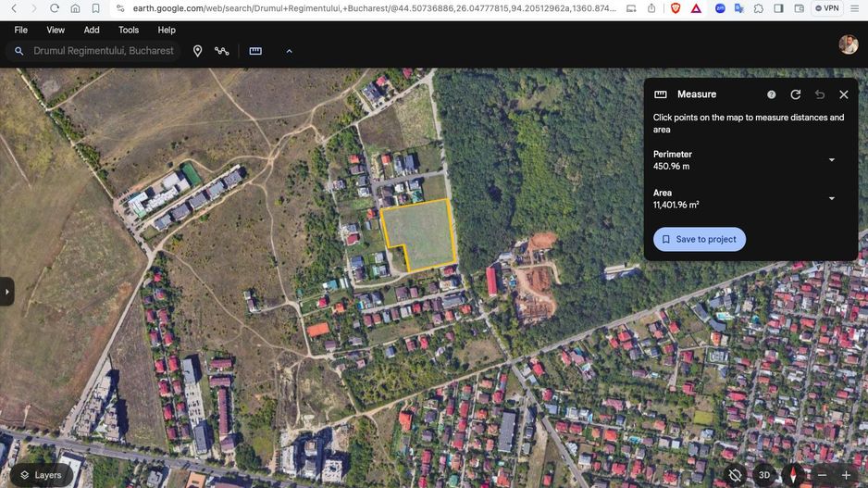Screen dimensions: 868x488
Task: Open the Area units dropdown
Action: 831,198
